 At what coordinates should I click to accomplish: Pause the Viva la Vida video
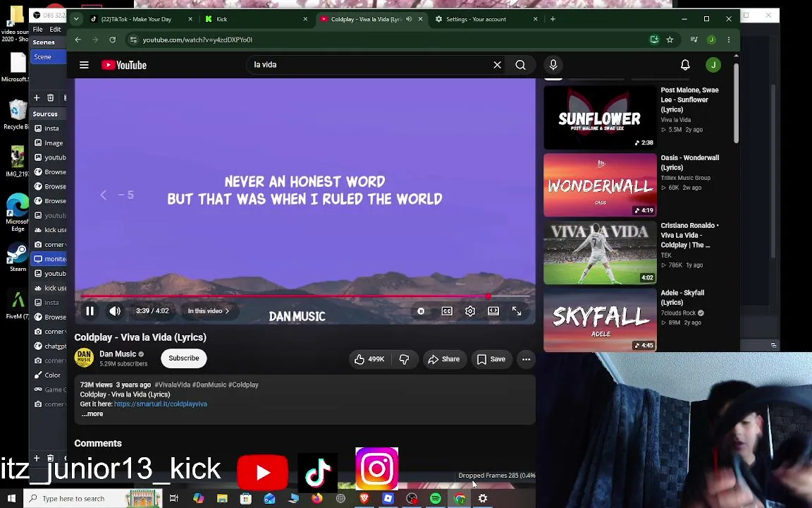click(x=90, y=311)
